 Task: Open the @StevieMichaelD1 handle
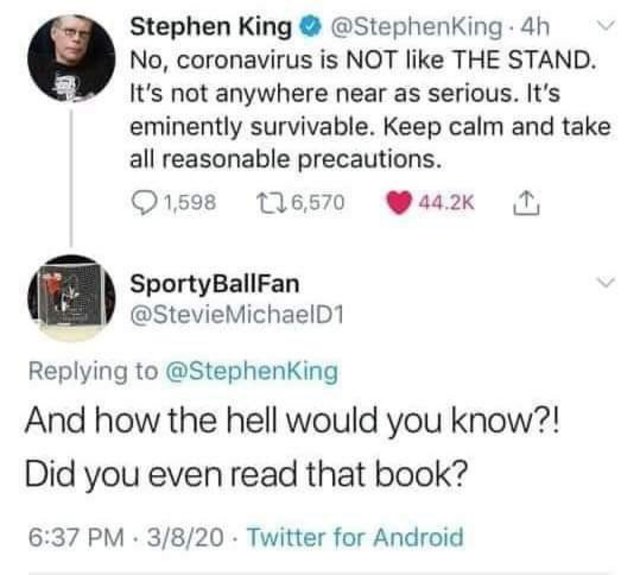(x=237, y=315)
